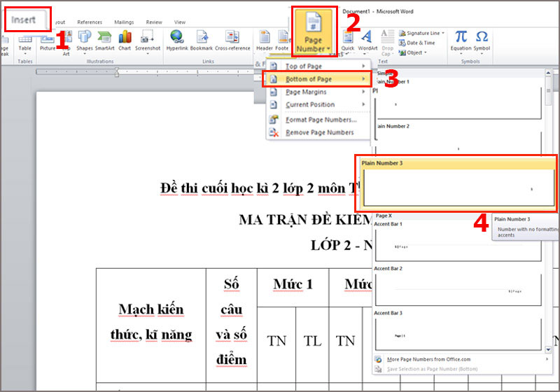Open the View tab
This screenshot has height=392, width=560.
[x=180, y=22]
